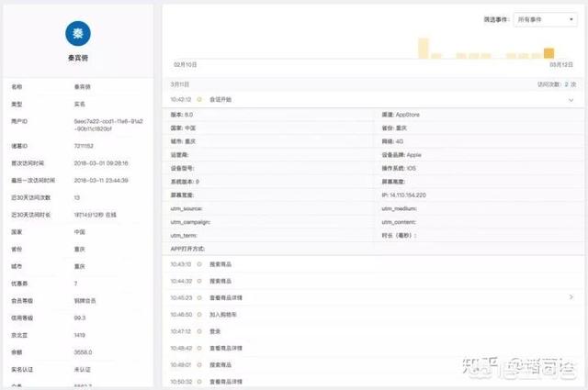
Task: Open the 10:50:32 查看商品详情 event
Action: click(x=226, y=382)
